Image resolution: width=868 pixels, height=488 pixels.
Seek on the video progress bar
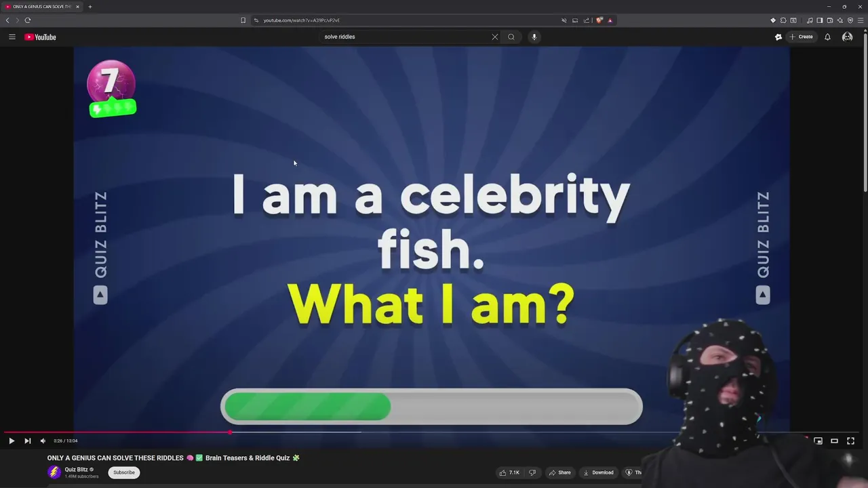pyautogui.click(x=432, y=432)
